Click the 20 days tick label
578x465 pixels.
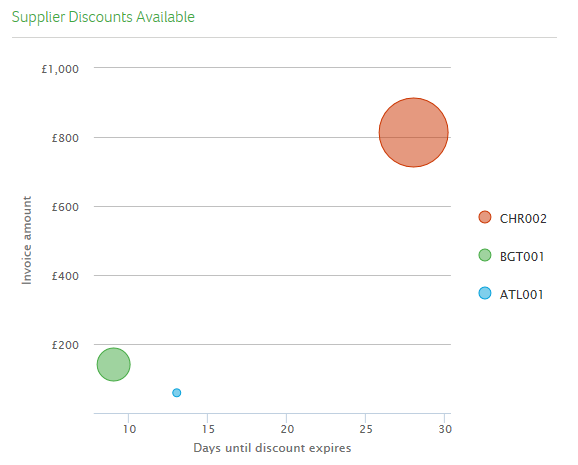(x=287, y=429)
